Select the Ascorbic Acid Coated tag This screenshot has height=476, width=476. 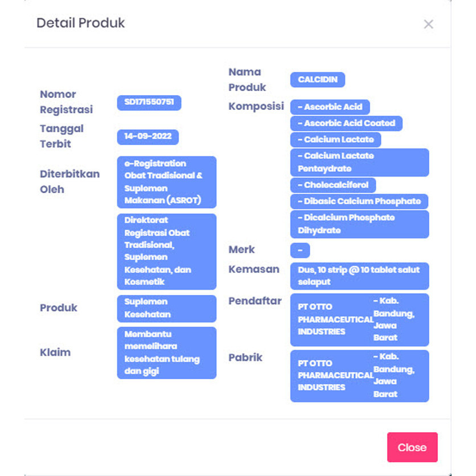[346, 123]
